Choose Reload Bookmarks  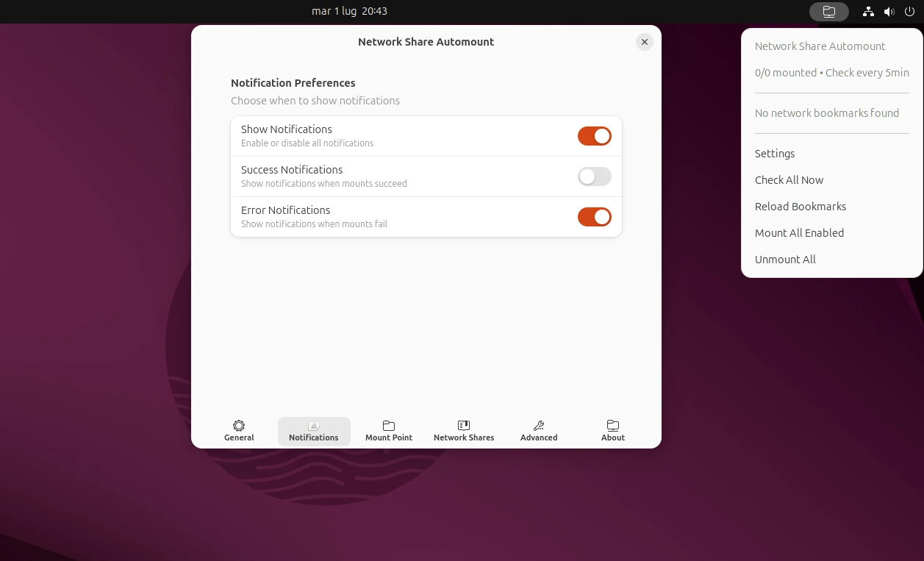801,207
